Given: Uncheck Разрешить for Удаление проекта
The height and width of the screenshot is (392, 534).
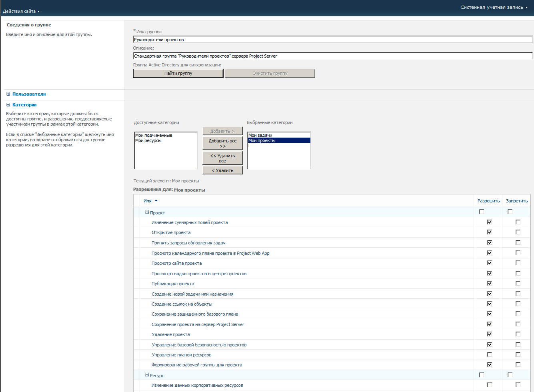Looking at the screenshot, I should (490, 334).
